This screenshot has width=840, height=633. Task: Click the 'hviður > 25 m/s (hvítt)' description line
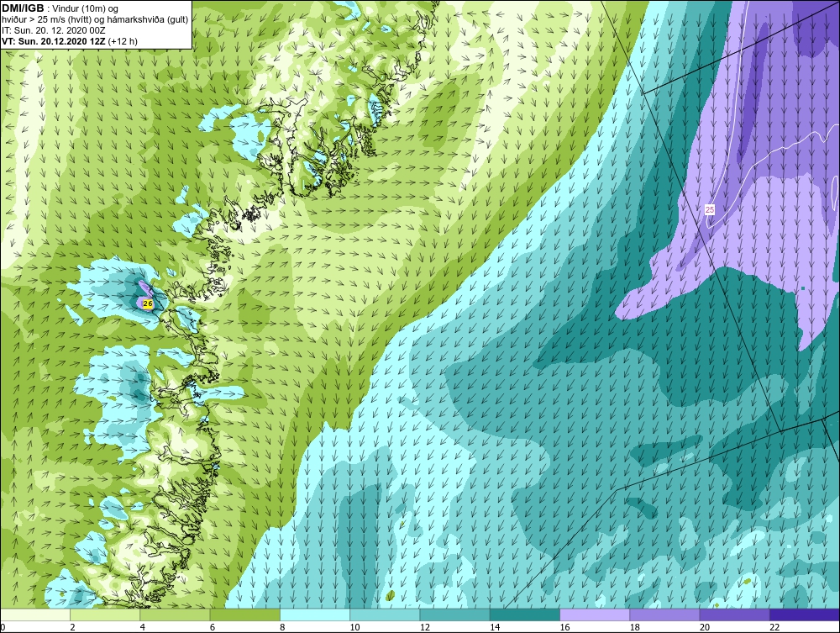click(95, 20)
